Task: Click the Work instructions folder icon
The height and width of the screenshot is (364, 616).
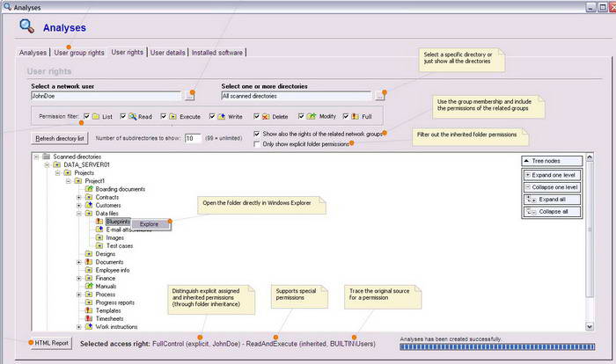Action: click(x=89, y=327)
